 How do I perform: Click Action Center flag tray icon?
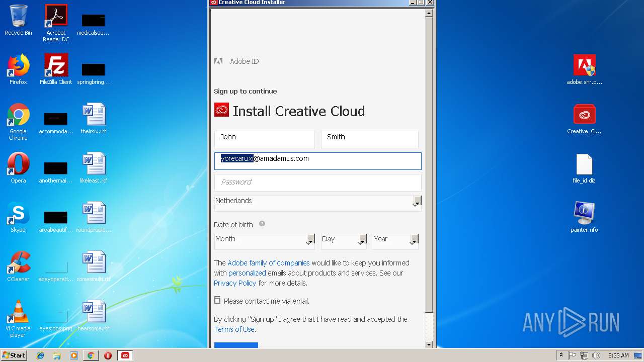(x=572, y=355)
